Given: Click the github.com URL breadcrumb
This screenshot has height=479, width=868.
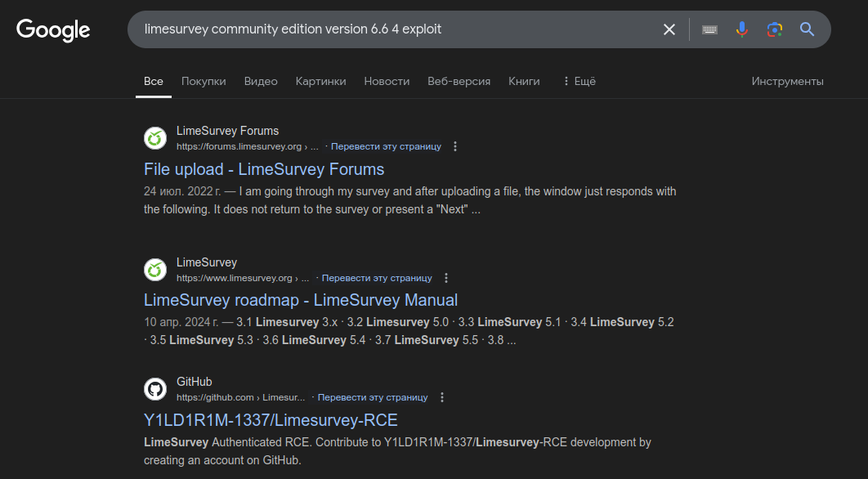Looking at the screenshot, I should point(240,397).
